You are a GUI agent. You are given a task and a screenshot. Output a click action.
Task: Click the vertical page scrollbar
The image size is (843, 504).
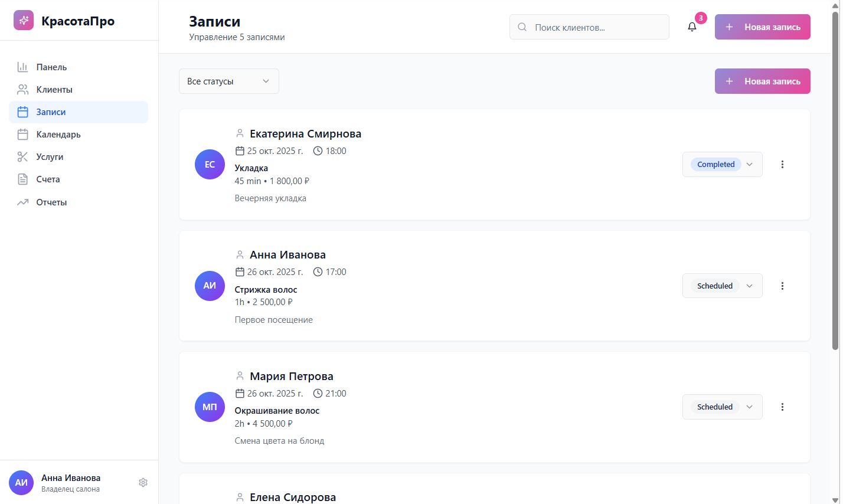pyautogui.click(x=835, y=177)
